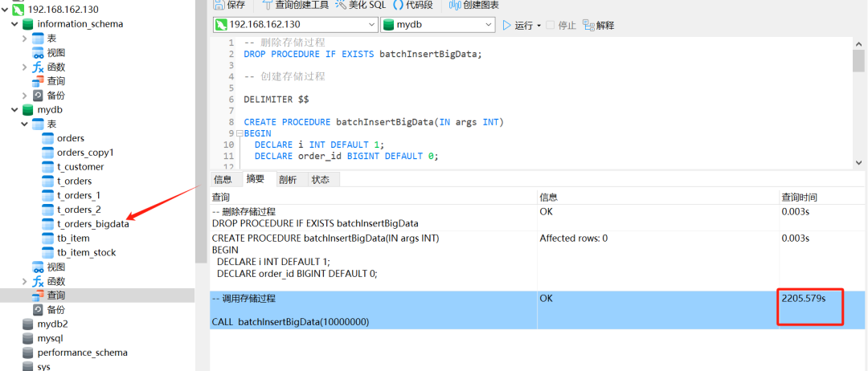Select the orders table icon
The image size is (868, 371).
(x=48, y=138)
